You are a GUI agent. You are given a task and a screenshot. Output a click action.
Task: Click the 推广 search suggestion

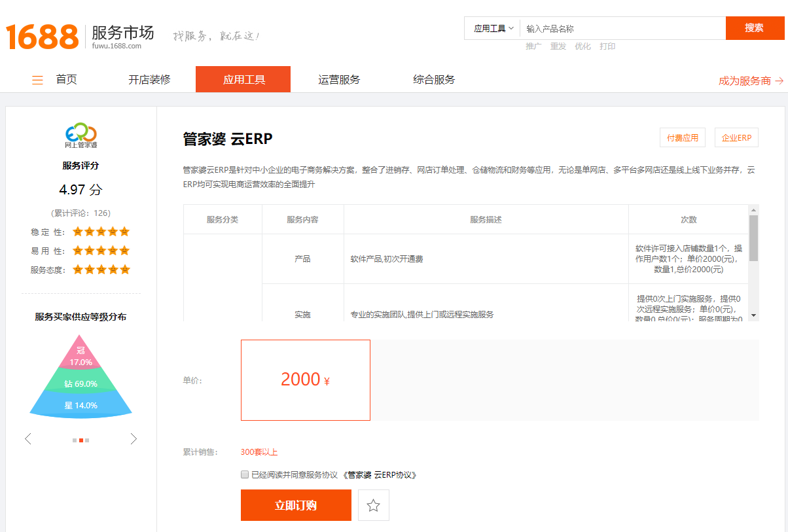[533, 46]
